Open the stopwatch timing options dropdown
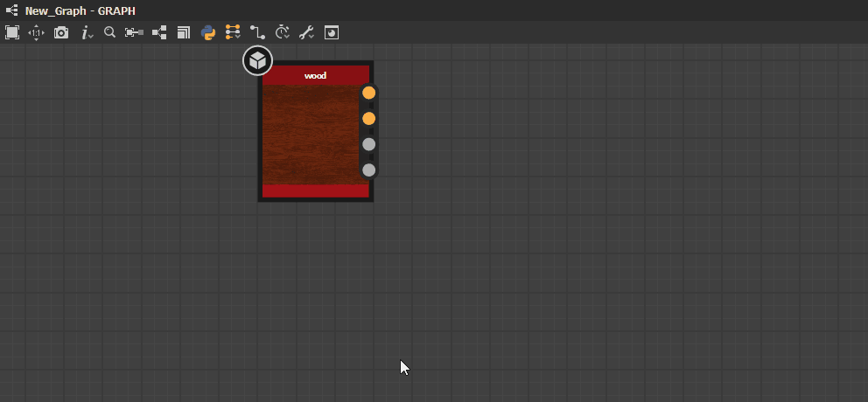868x402 pixels. 283,32
